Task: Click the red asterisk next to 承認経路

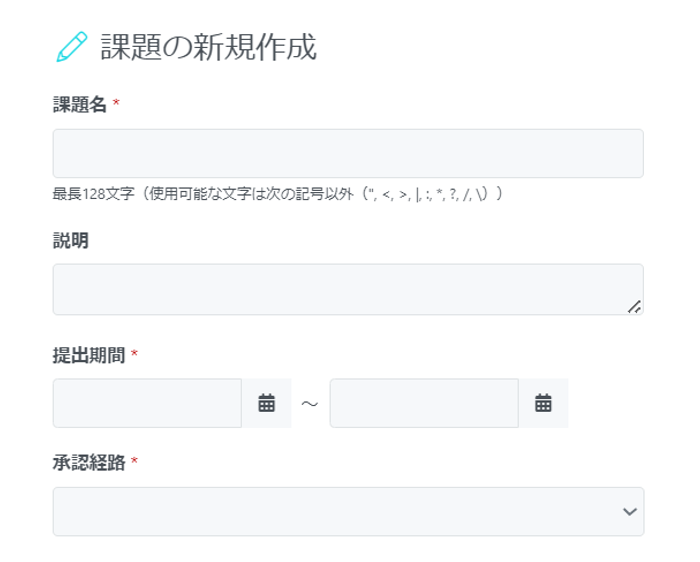Action: (x=134, y=461)
